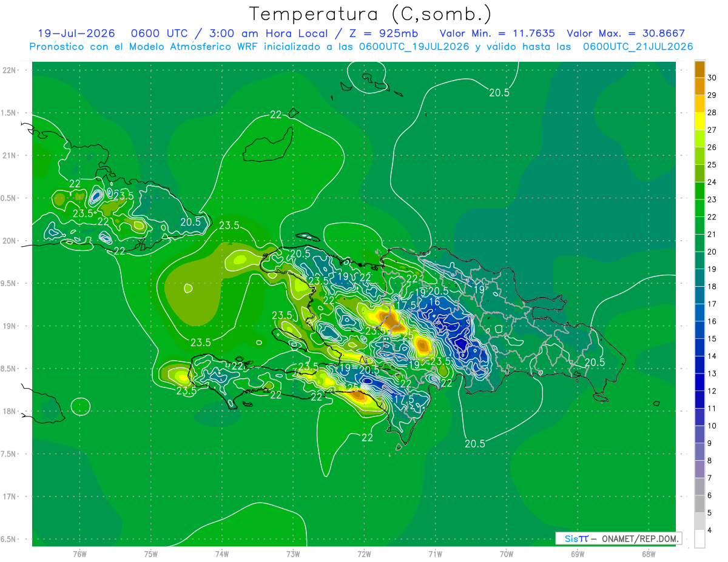Click the "70W" longitude axis label
This screenshot has width=728, height=562.
[x=507, y=554]
